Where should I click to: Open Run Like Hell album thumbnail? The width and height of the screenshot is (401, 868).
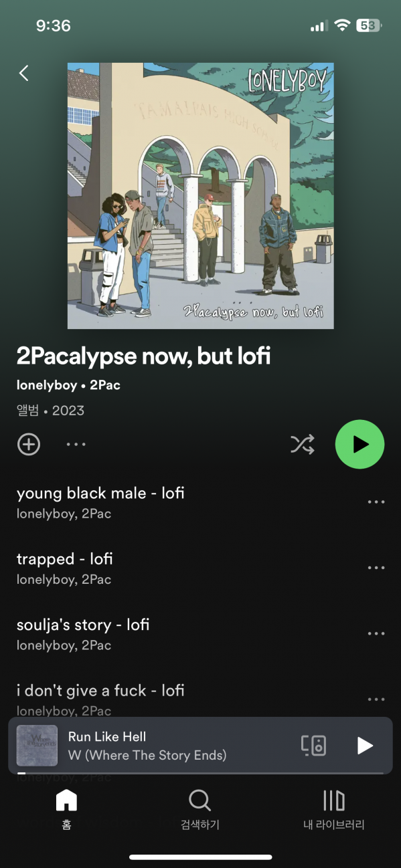[x=37, y=746]
